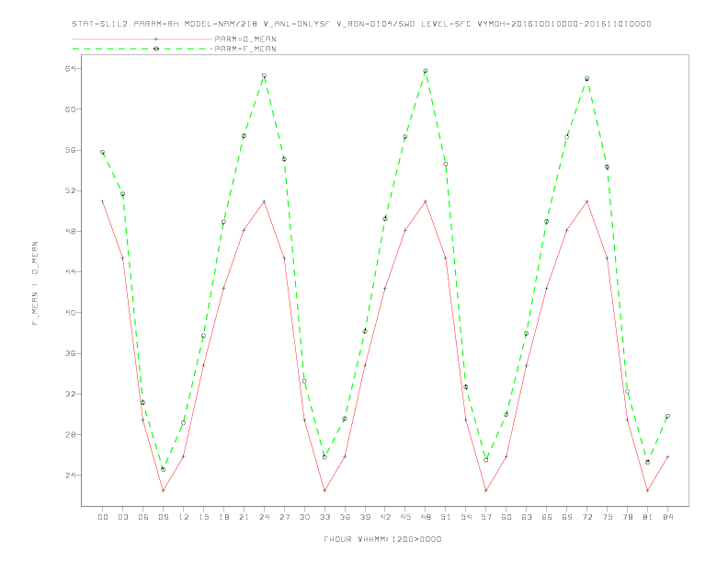
Task: Click the x-axis tick label 00
Action: (x=103, y=517)
